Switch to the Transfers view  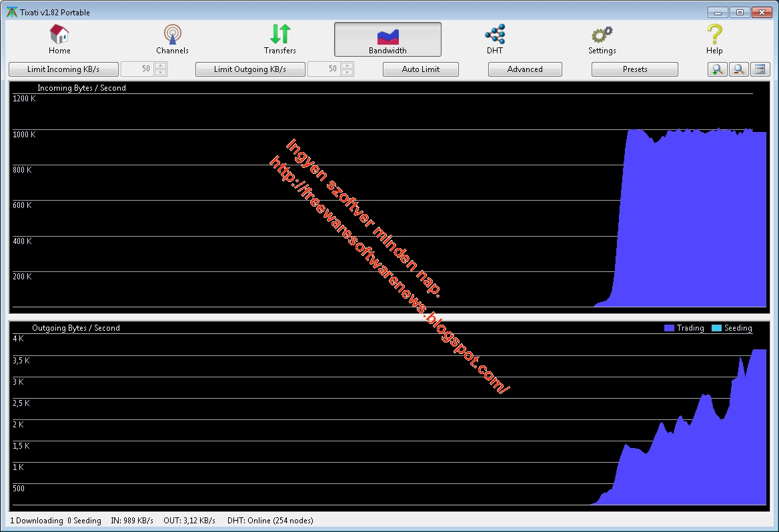click(x=279, y=39)
